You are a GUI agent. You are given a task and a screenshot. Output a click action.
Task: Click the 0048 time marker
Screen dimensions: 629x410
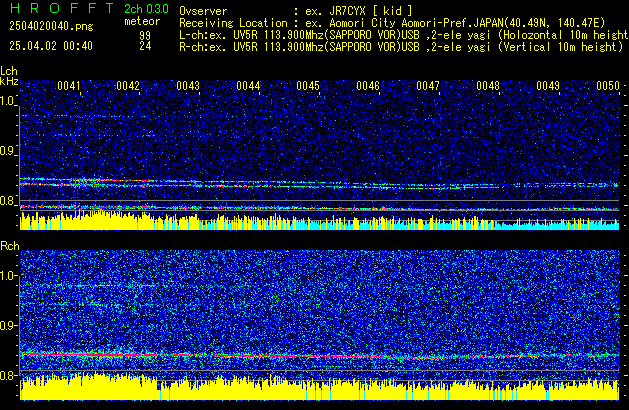[488, 86]
